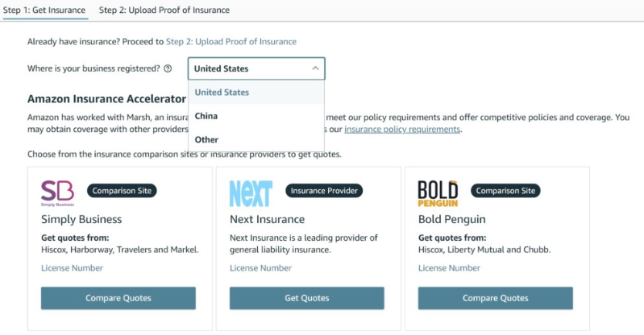This screenshot has width=644, height=335.
Task: Open Simply Business License Number link
Action: pyautogui.click(x=72, y=268)
